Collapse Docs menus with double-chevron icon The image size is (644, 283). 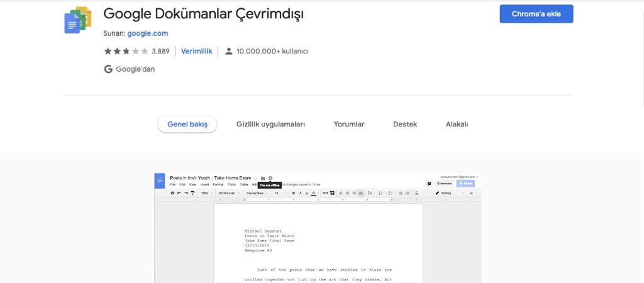coord(472,193)
